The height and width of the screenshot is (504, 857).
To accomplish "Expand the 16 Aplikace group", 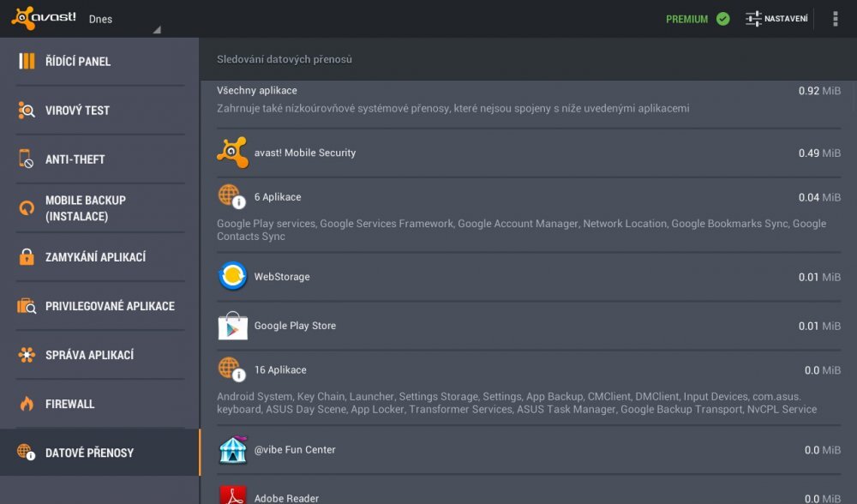I will click(280, 370).
